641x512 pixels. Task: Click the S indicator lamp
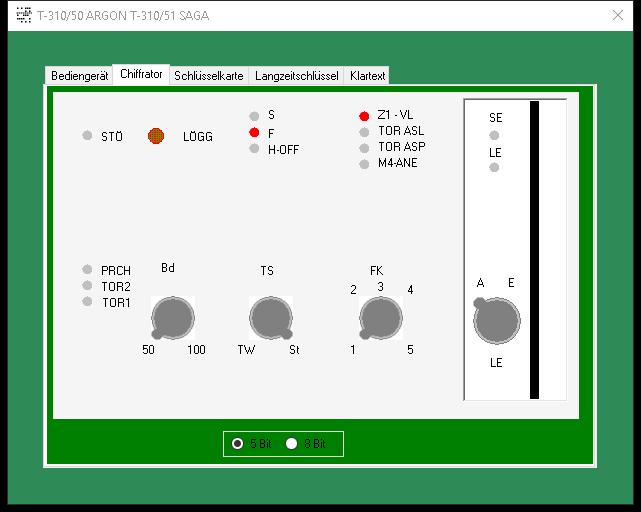tap(254, 116)
